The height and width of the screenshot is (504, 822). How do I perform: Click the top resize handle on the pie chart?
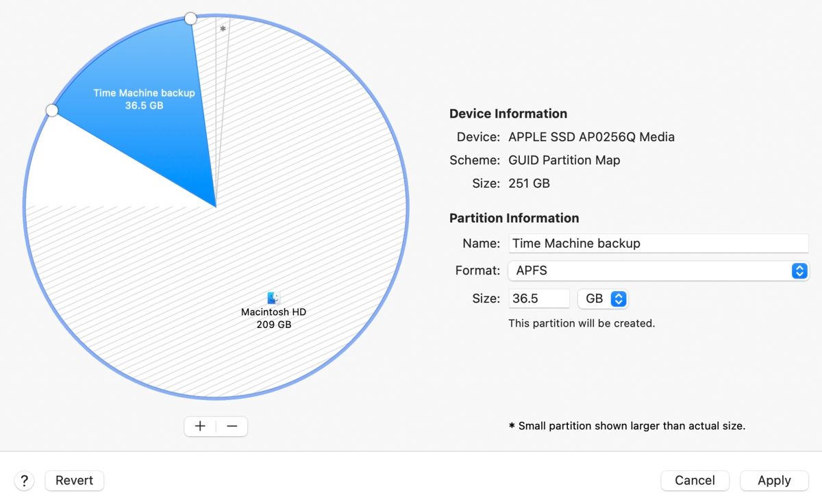(190, 18)
